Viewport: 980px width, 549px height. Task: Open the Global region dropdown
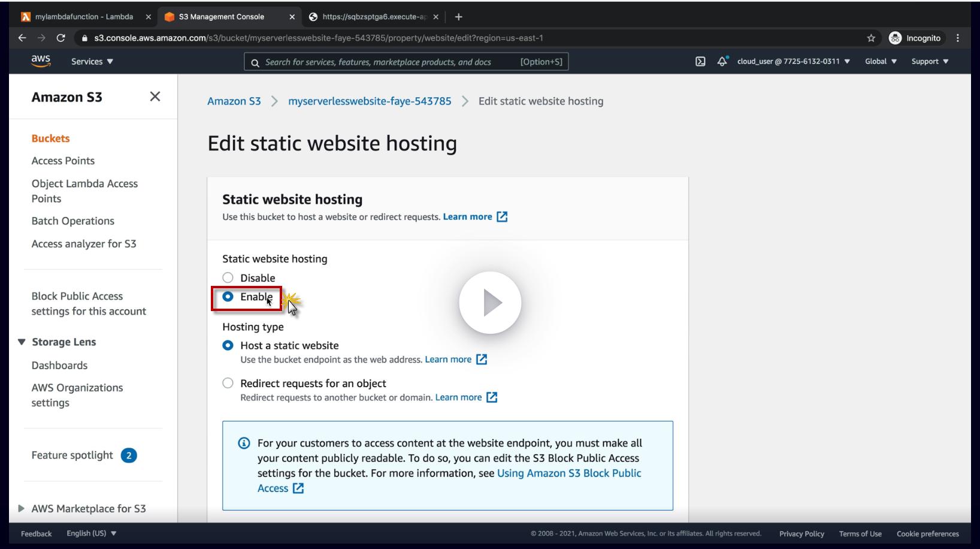881,61
